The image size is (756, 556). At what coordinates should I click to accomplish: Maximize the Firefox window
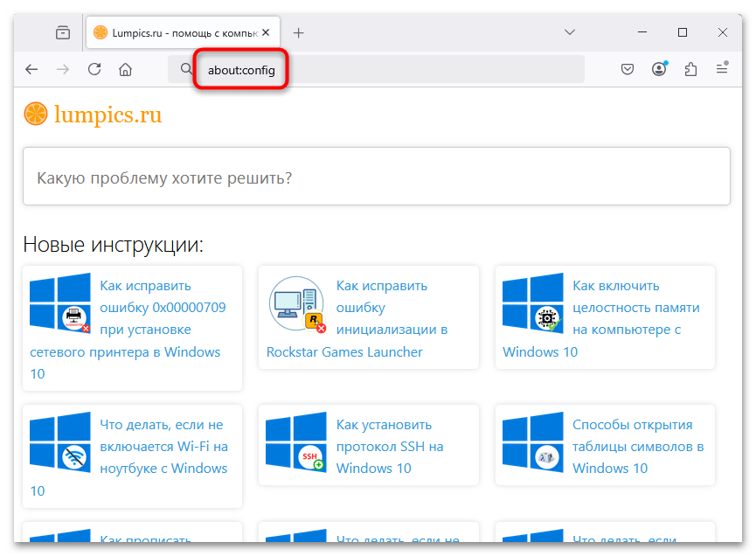pyautogui.click(x=683, y=32)
